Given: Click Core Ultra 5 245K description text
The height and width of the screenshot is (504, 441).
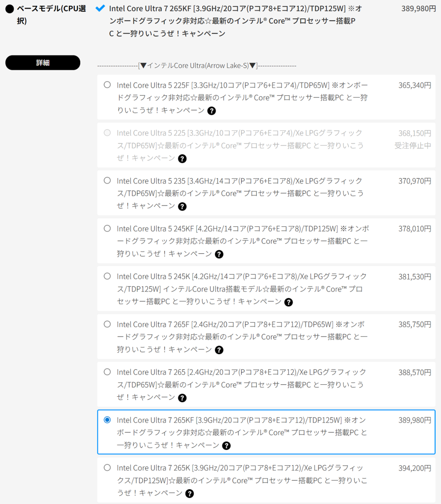Looking at the screenshot, I should coord(242,289).
